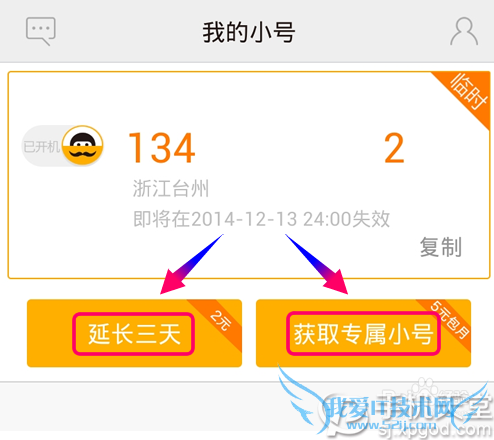
Task: Click the right blue-pink arrow annotation
Action: (317, 264)
